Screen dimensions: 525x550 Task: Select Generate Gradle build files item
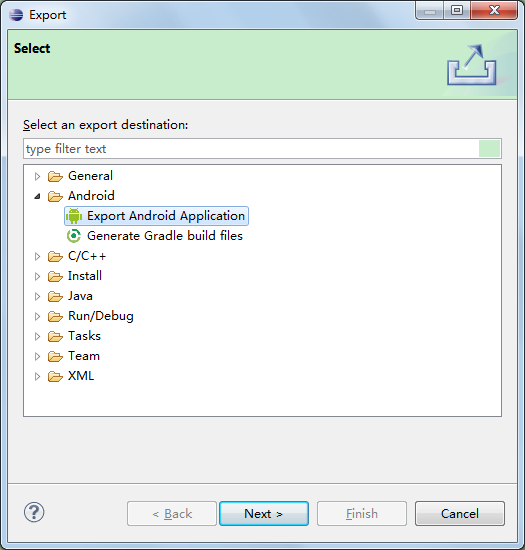[155, 236]
